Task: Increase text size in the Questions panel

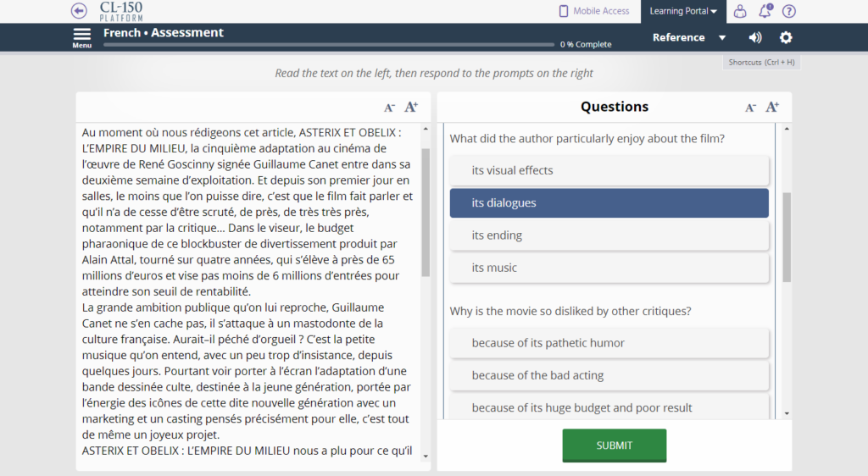Action: tap(772, 107)
